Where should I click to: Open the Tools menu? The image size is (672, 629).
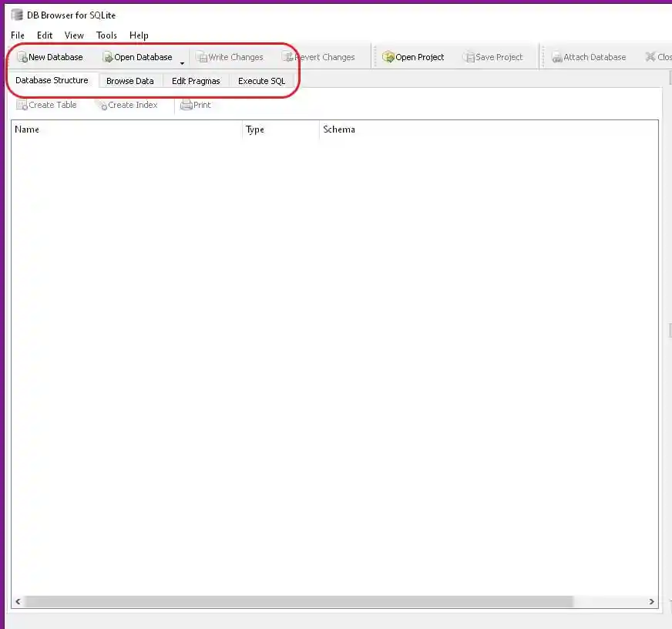click(106, 35)
